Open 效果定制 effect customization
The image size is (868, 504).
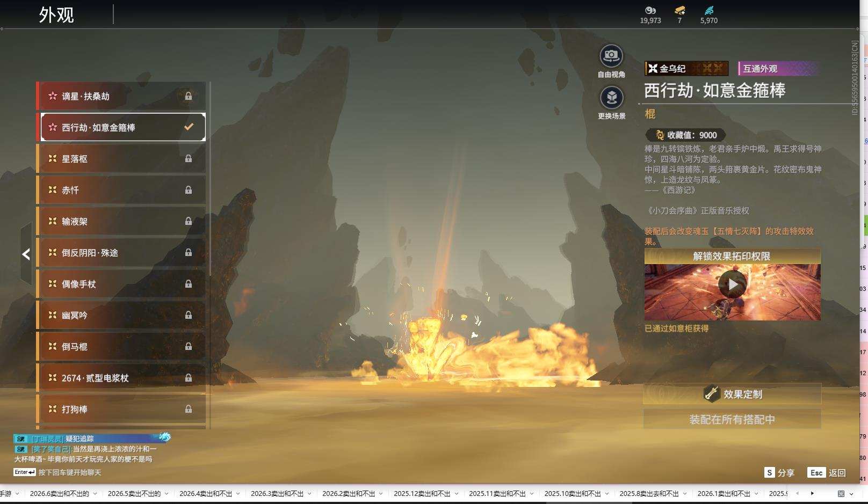click(x=732, y=394)
